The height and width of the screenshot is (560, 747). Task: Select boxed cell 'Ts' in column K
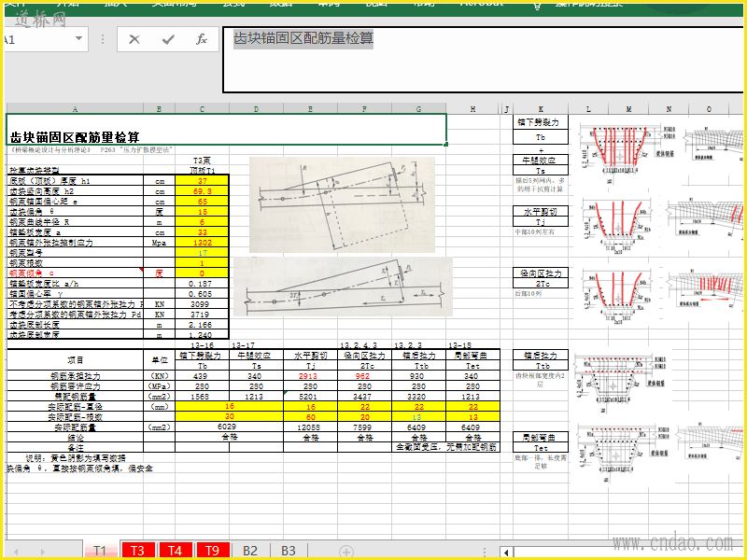541,171
